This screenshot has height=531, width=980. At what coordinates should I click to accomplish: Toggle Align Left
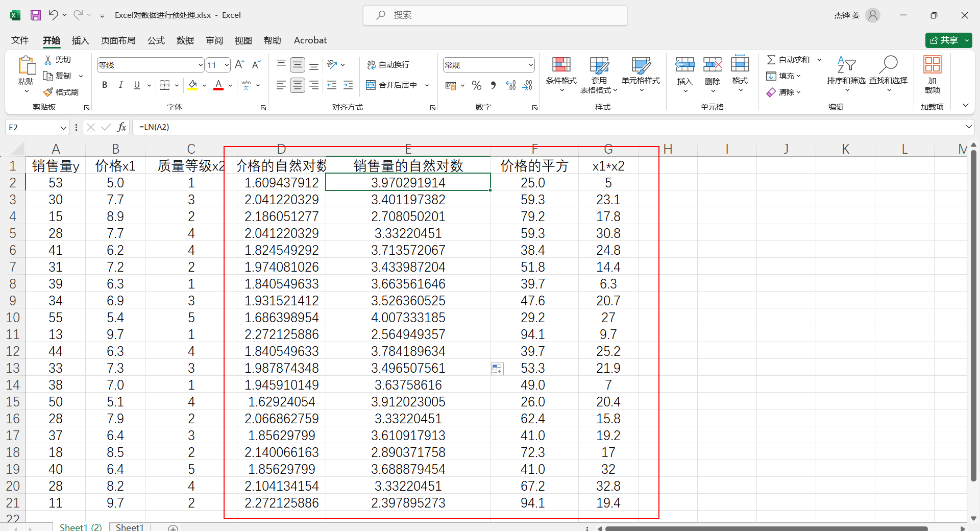coord(281,85)
